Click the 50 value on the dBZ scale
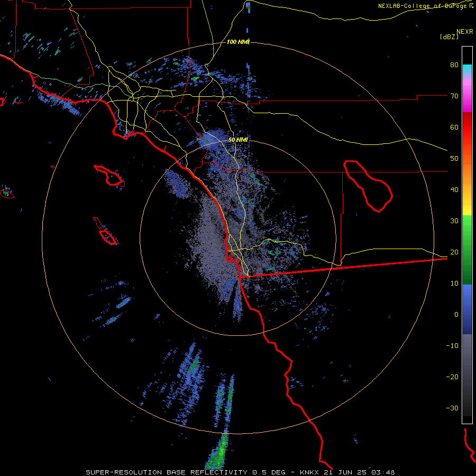The image size is (476, 476). point(454,159)
